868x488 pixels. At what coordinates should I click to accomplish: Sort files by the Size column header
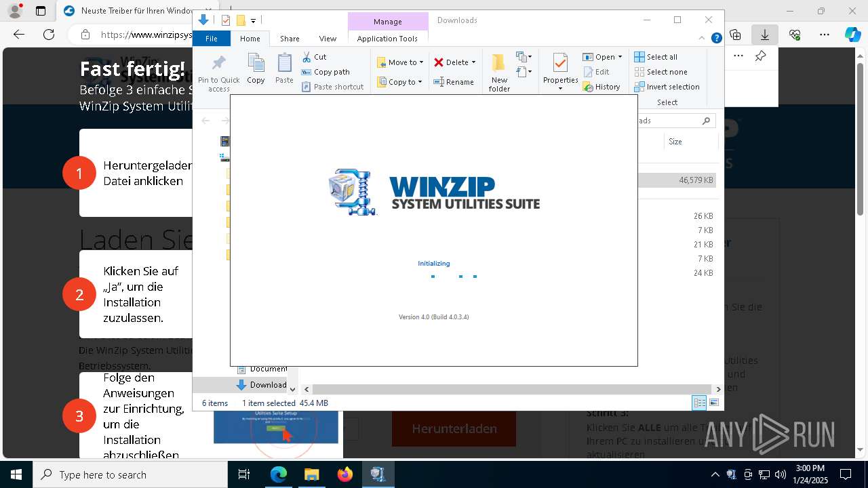[690, 142]
